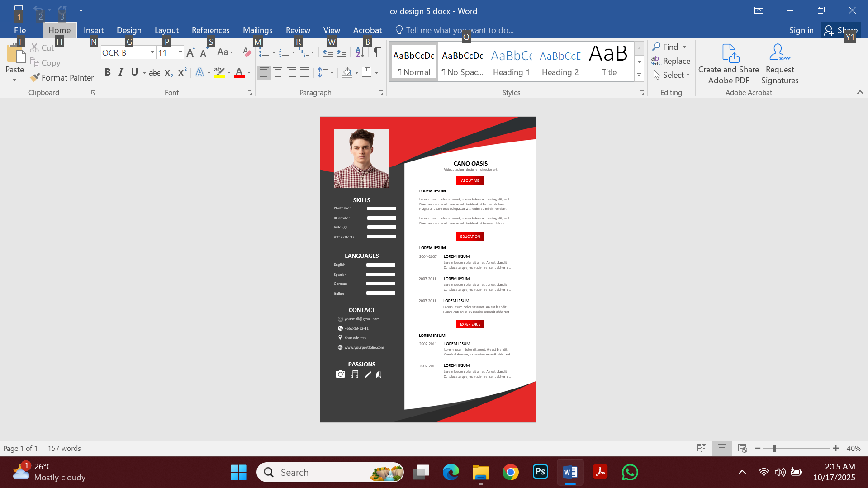Apply the Heading 1 style
This screenshot has width=868, height=488.
tap(511, 61)
